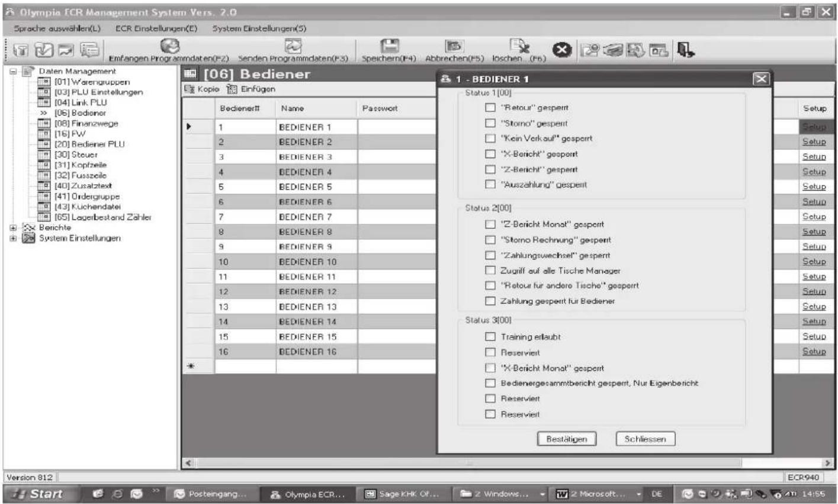
Task: Click the Berichte node icon in the tree
Action: coord(30,227)
